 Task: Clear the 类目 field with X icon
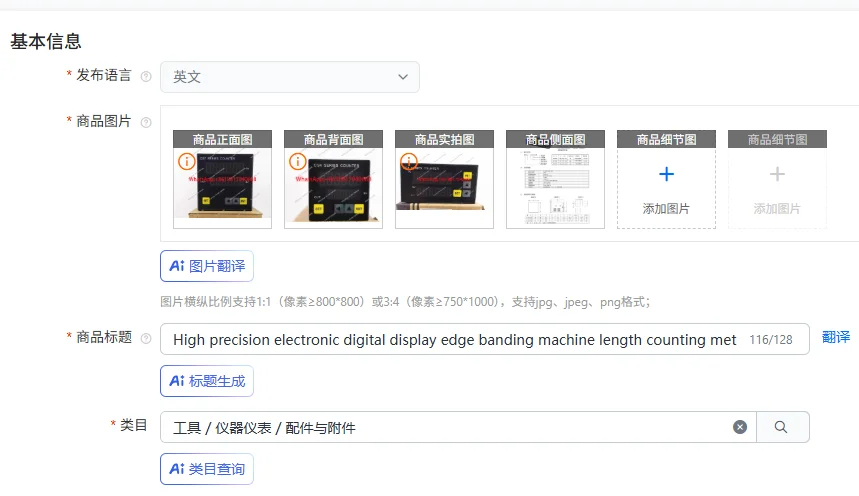[x=740, y=427]
